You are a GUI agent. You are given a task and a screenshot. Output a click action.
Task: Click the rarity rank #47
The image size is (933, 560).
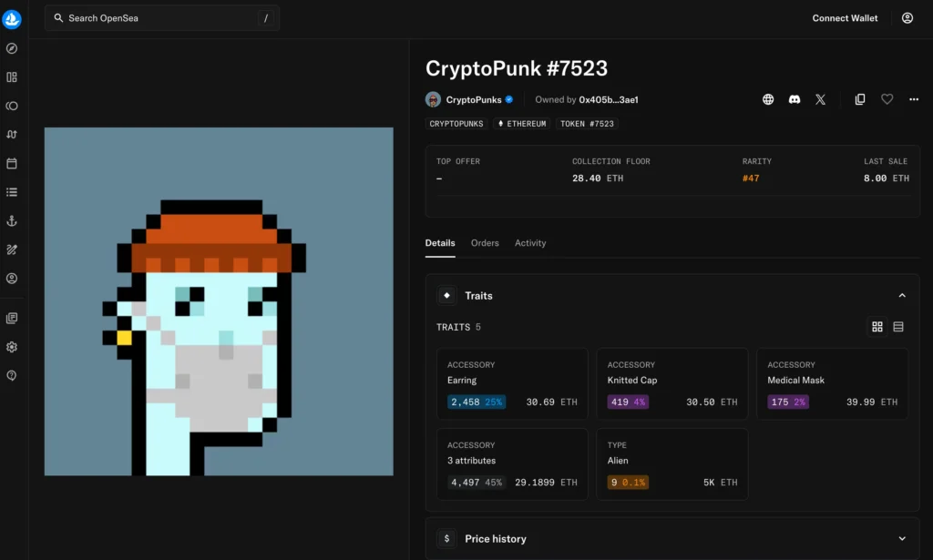click(x=751, y=178)
